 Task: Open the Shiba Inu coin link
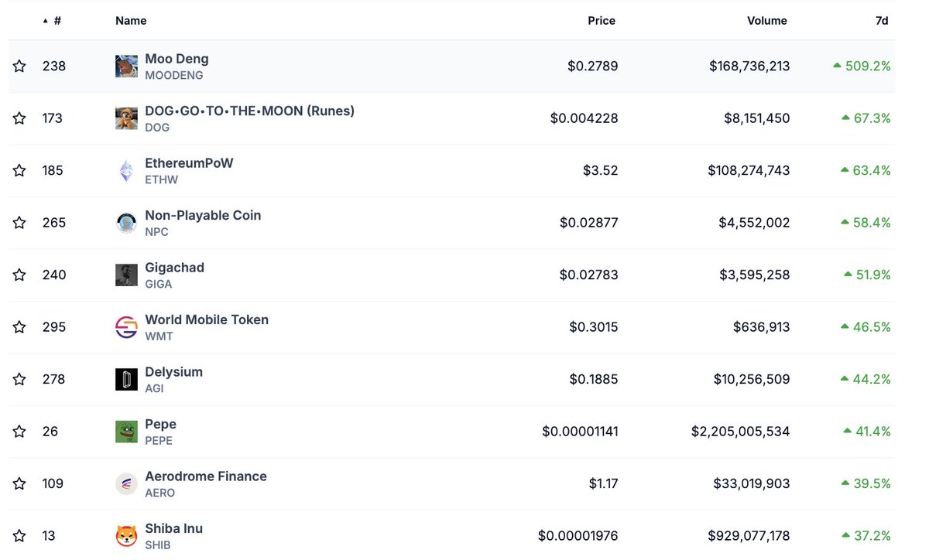(x=173, y=528)
